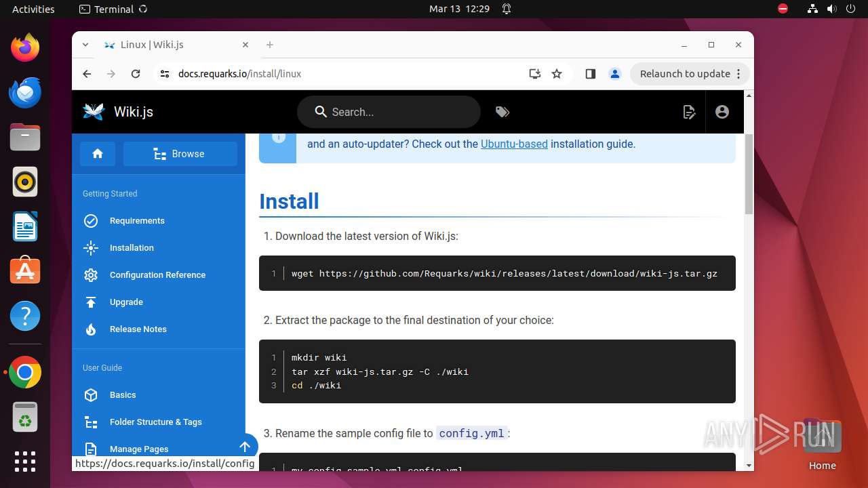Viewport: 868px width, 488px height.
Task: Open Trash from the dock
Action: click(25, 418)
